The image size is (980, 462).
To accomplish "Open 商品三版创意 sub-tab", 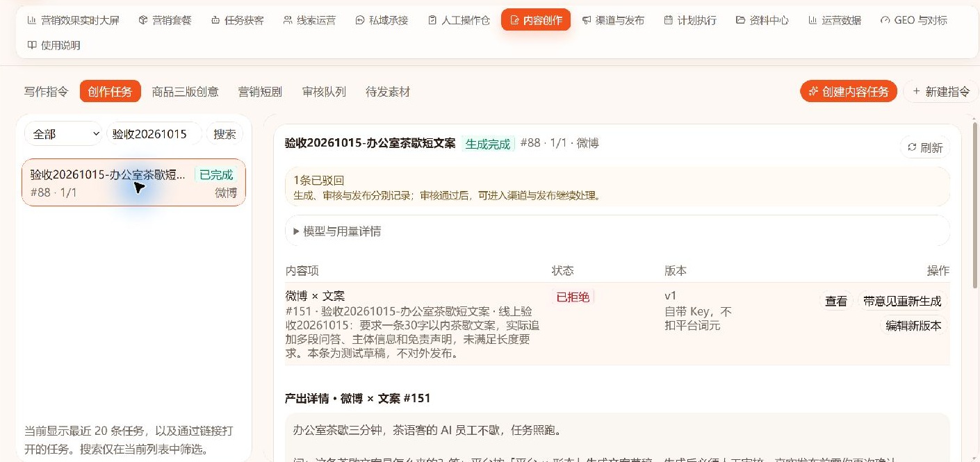I will [185, 91].
